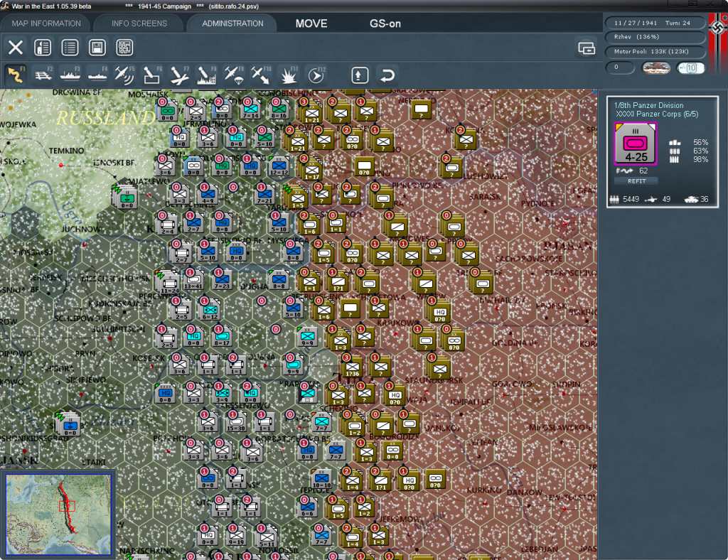Select the F8 bomb city mode icon
728x560 pixels.
click(x=207, y=75)
